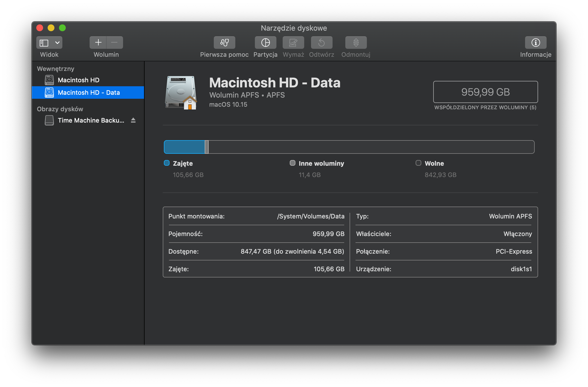Image resolution: width=588 pixels, height=387 pixels.
Task: Click the Dostępne 847,47 GB value
Action: pos(292,251)
